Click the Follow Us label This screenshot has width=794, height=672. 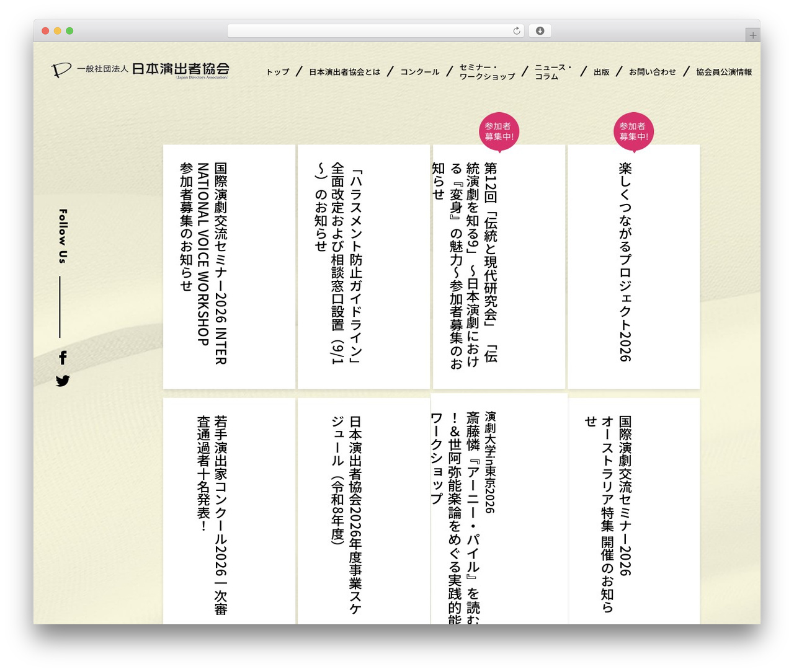63,236
